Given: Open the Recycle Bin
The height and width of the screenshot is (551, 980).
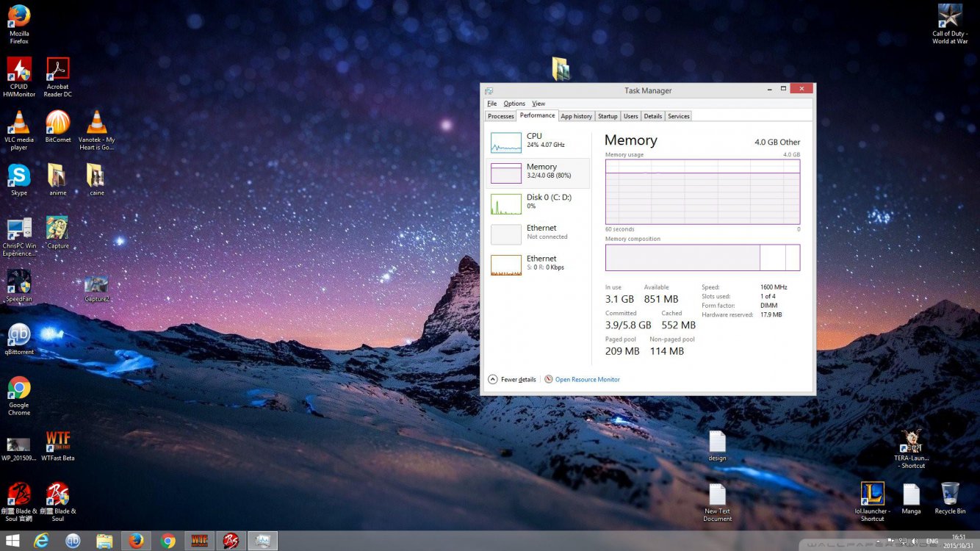Looking at the screenshot, I should (950, 498).
